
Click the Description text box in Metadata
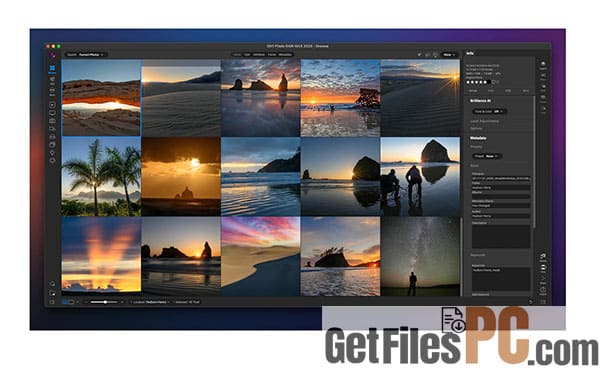pos(501,237)
